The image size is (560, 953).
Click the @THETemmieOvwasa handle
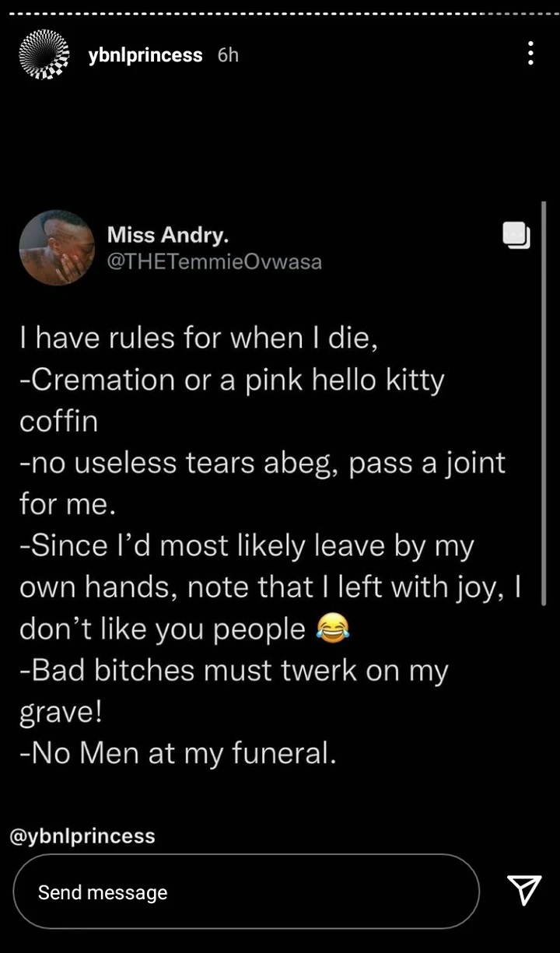point(214,262)
